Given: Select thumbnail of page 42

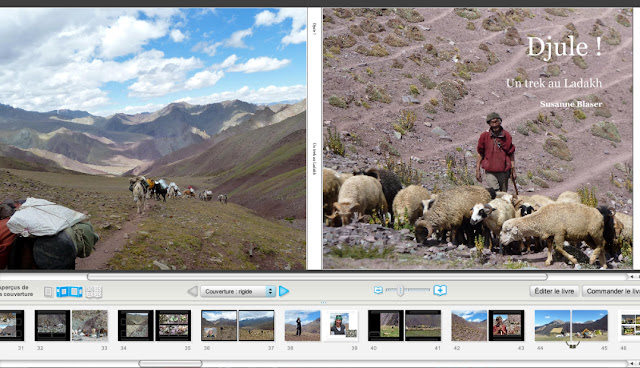Looking at the screenshot, I should click(469, 325).
